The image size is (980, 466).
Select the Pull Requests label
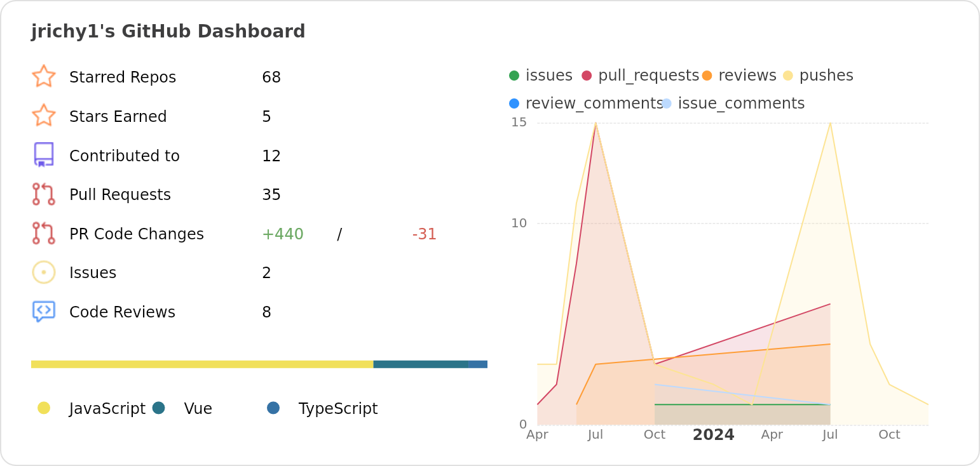tap(120, 195)
